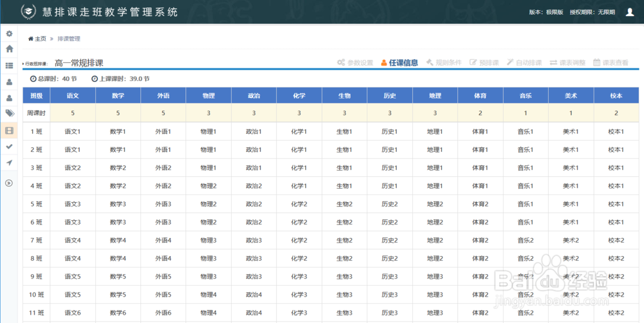Click the 生物 column header
Screen dimensions: 644x323
click(345, 96)
